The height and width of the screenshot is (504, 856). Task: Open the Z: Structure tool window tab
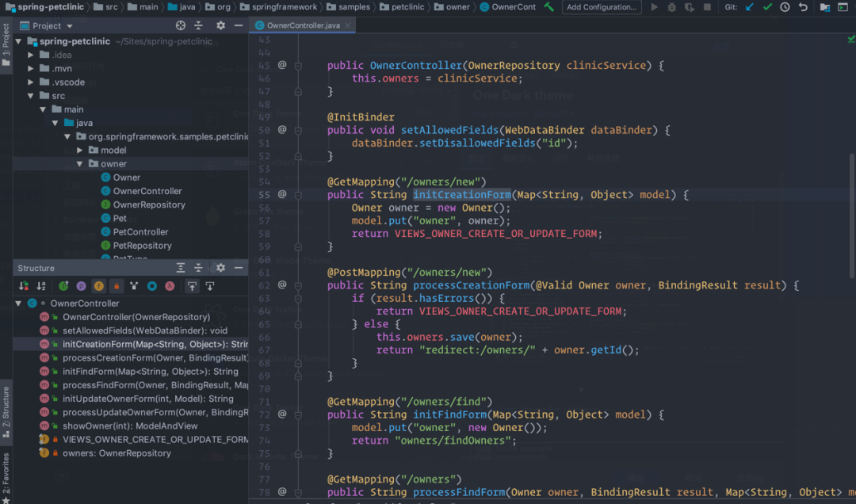(x=6, y=411)
